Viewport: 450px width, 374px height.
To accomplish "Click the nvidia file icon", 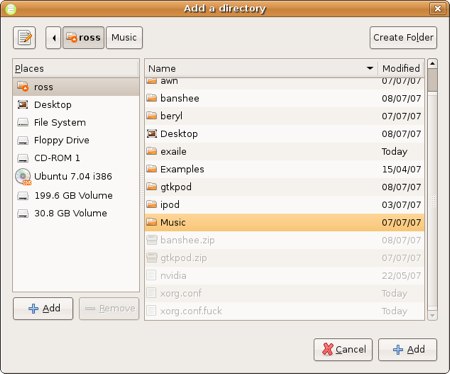I will [x=151, y=275].
